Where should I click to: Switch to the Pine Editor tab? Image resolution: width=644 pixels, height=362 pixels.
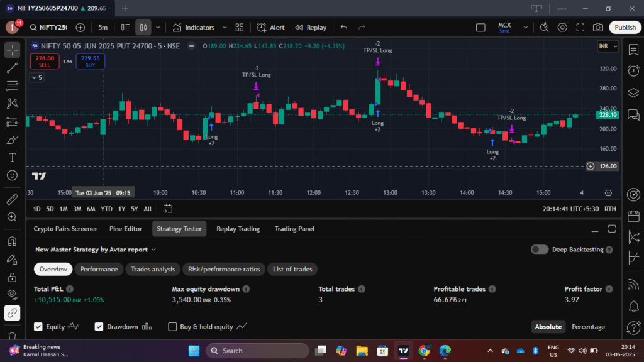point(126,229)
